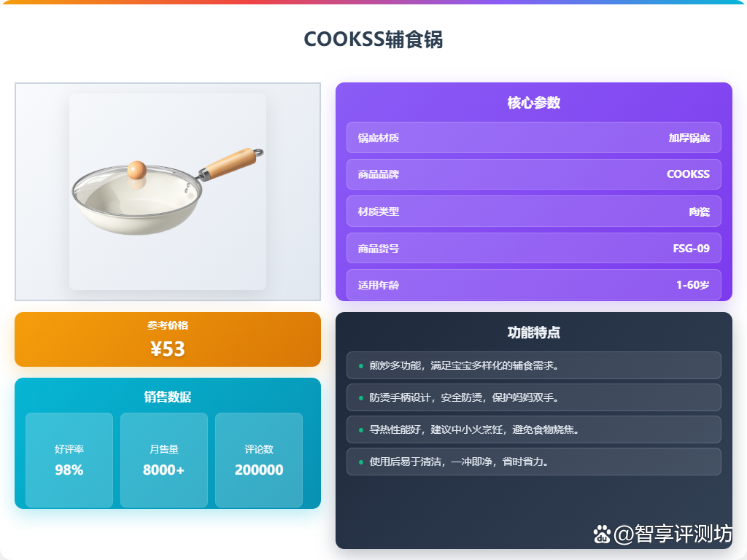Screen dimensions: 747x560
Task: Select the 适用年龄 1-60岁 row
Action: click(533, 285)
